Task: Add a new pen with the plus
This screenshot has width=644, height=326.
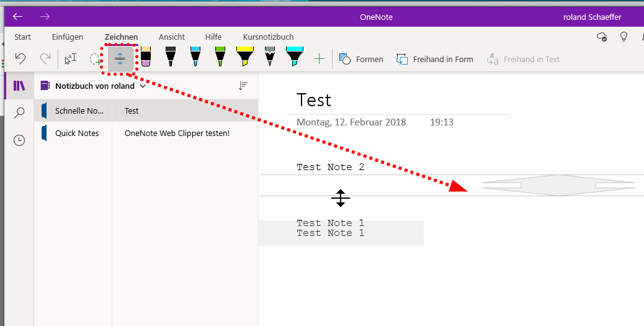Action: coord(319,59)
